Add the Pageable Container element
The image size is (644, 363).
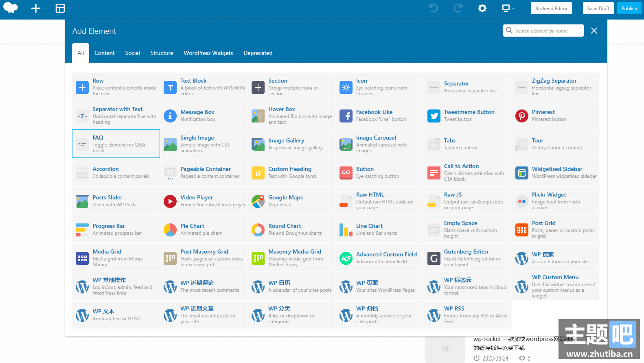[204, 172]
